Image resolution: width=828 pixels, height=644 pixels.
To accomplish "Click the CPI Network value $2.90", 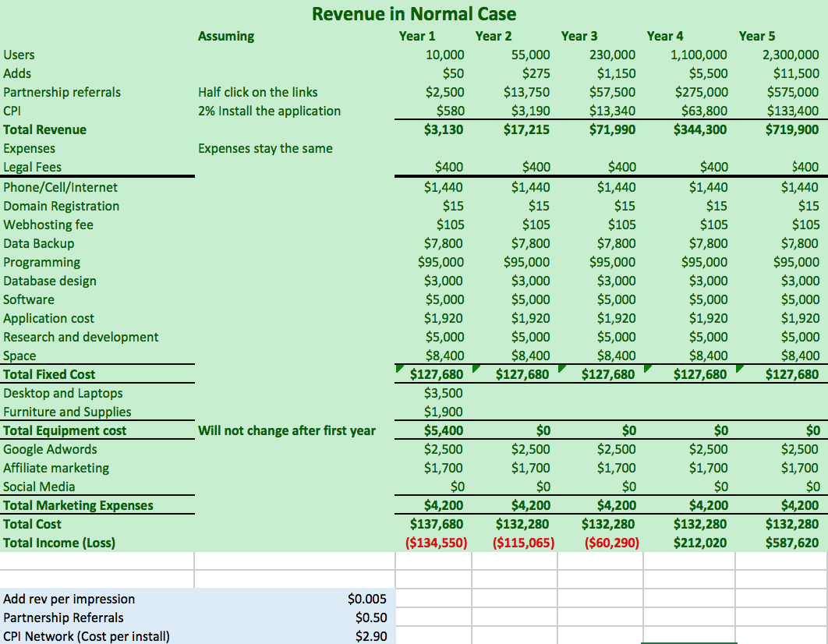I will point(370,636).
